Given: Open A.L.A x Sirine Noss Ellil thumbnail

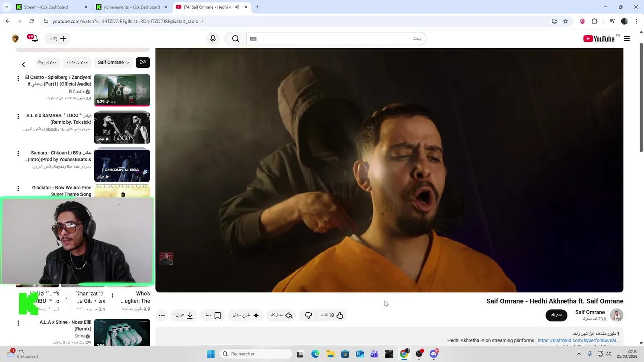Looking at the screenshot, I should (x=122, y=332).
